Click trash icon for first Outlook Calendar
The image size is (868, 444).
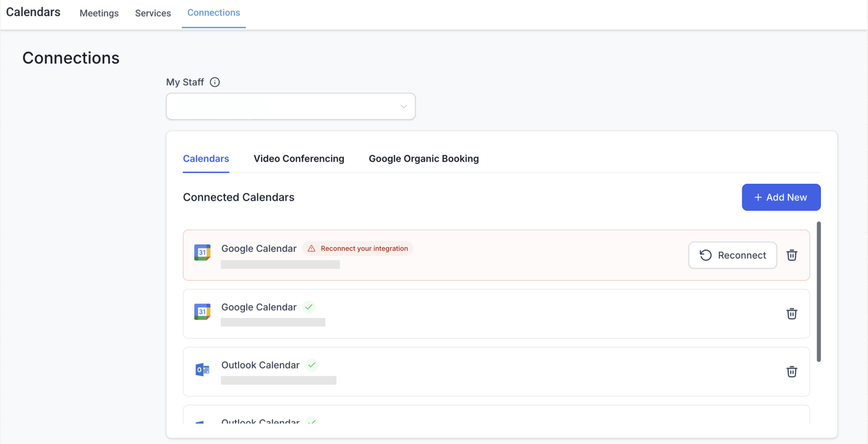(791, 372)
